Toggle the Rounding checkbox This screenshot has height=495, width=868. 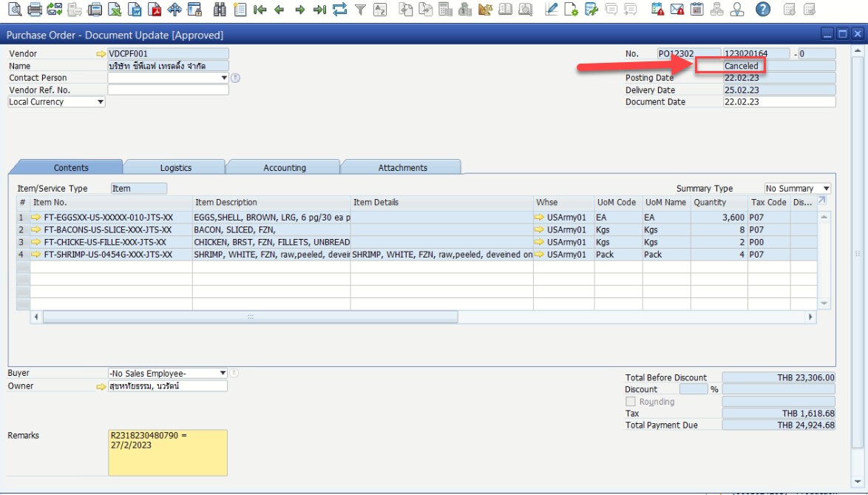click(630, 402)
